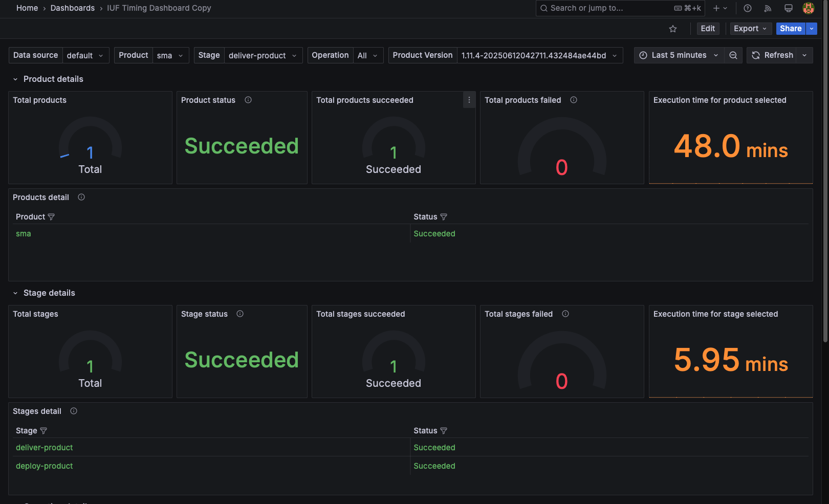Open the filter icon on the Product column
This screenshot has height=504, width=829.
(x=51, y=216)
